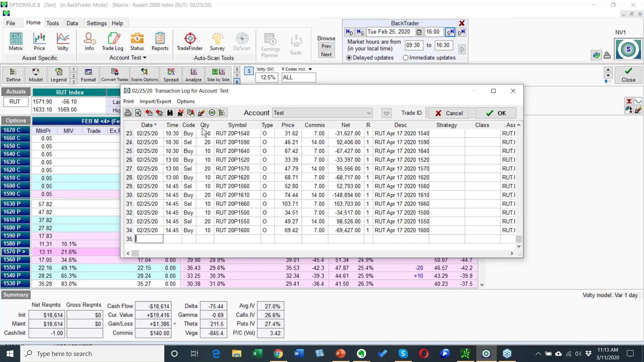Open account Info from the ribbon

[x=89, y=42]
